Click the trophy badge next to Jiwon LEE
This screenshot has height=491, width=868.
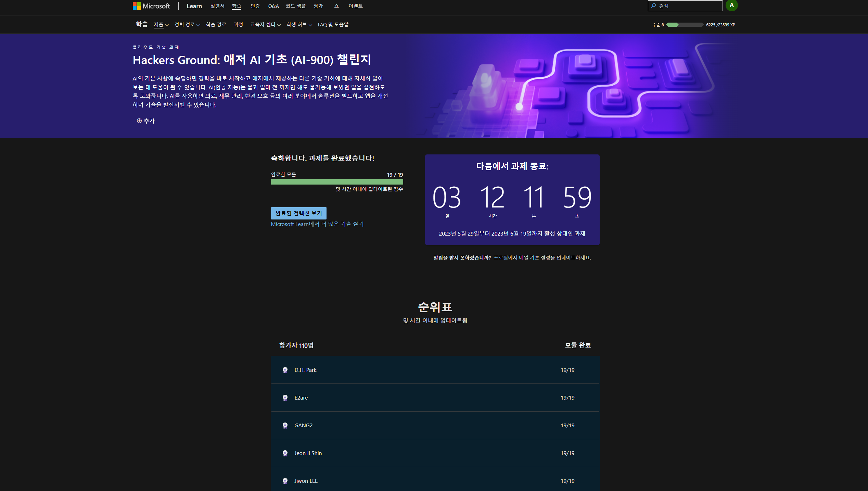tap(286, 481)
